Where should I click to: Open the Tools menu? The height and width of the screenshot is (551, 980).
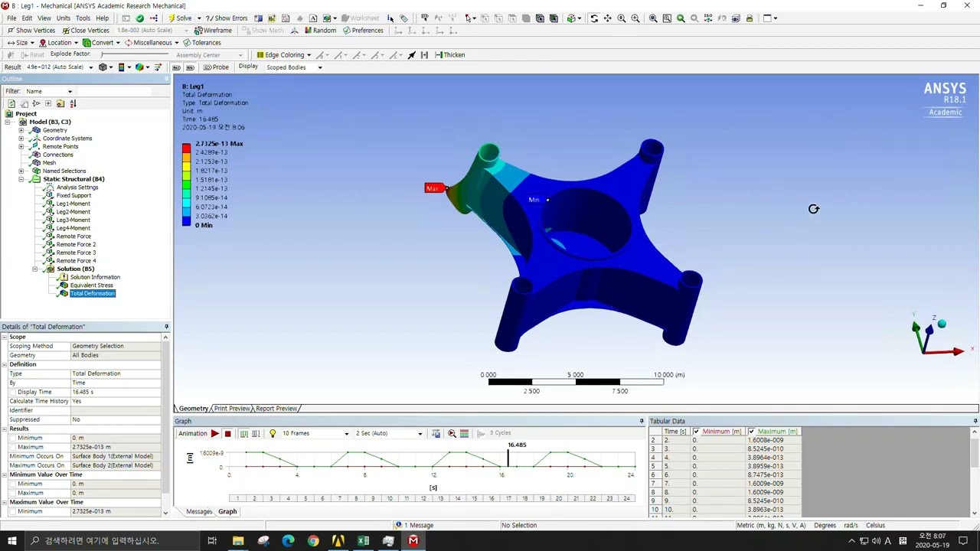pyautogui.click(x=83, y=18)
